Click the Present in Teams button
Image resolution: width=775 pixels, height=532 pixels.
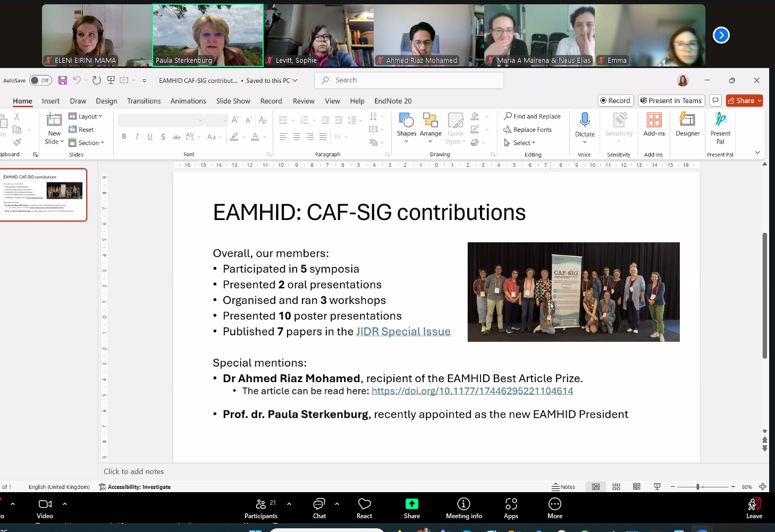click(x=671, y=100)
